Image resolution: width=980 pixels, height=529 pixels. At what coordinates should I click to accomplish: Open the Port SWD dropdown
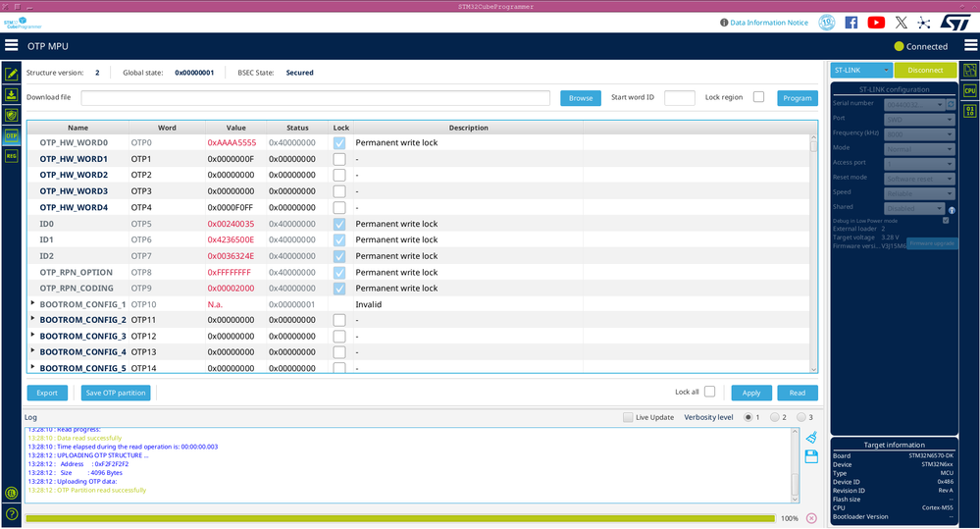coord(919,119)
